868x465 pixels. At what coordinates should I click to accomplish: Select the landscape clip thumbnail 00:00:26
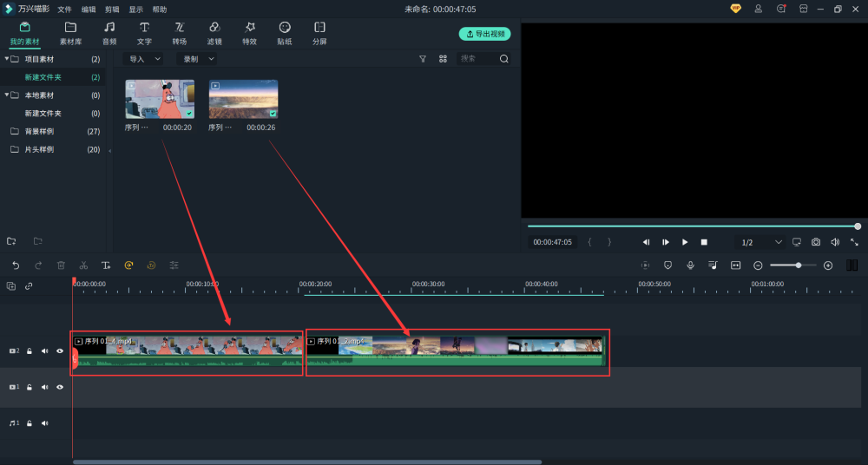pos(244,99)
